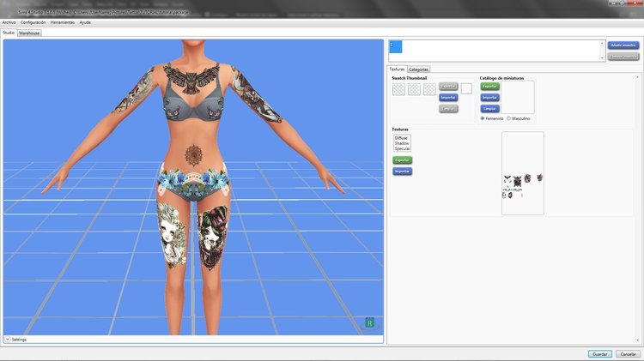Click green Exportar in Catálogo de miniaturas
This screenshot has height=361, width=644.
click(489, 86)
